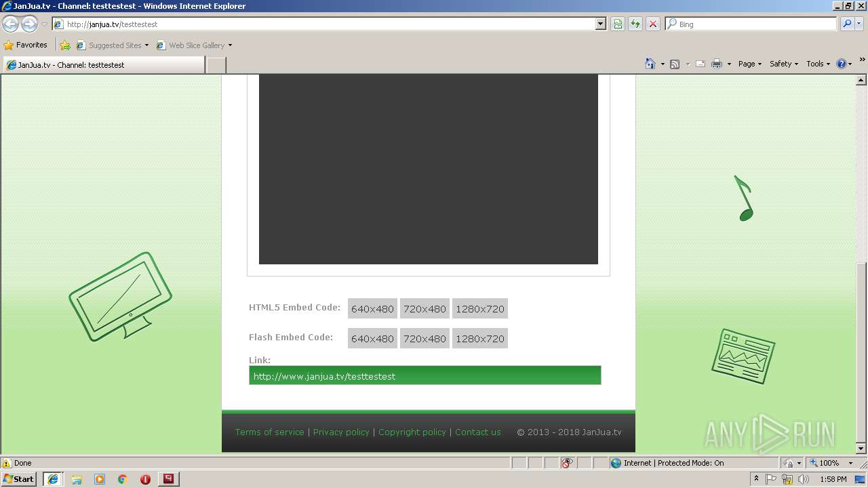Viewport: 868px width, 488px height.
Task: Open Web Slice Gallery dropdown
Action: tap(194, 45)
